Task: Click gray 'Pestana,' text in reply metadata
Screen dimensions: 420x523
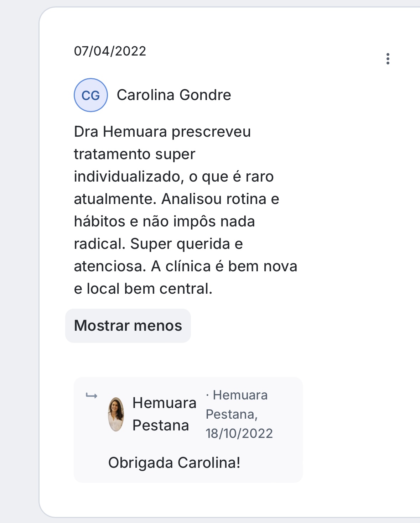Action: [232, 414]
